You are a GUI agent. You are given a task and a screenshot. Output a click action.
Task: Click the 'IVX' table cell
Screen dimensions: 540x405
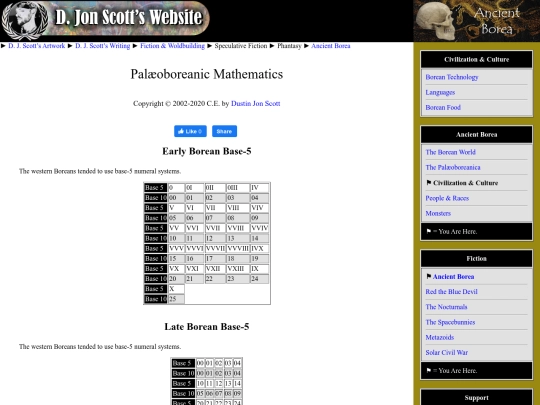pos(259,248)
